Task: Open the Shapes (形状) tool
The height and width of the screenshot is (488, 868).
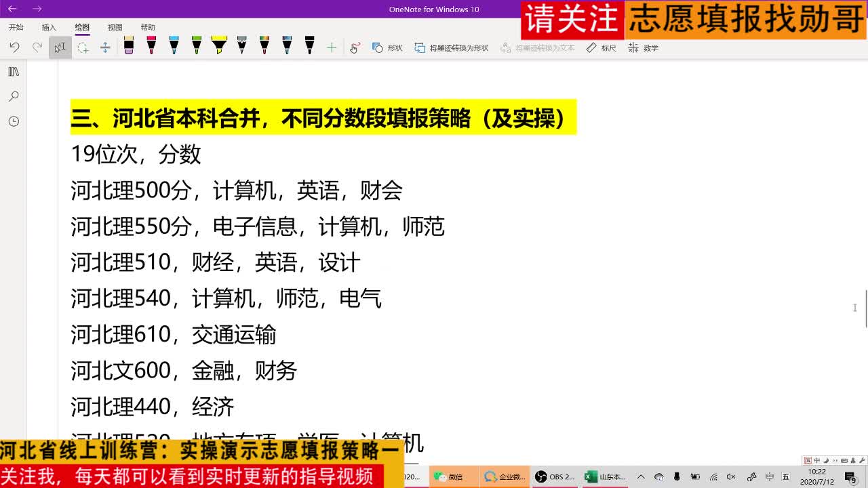Action: point(387,47)
